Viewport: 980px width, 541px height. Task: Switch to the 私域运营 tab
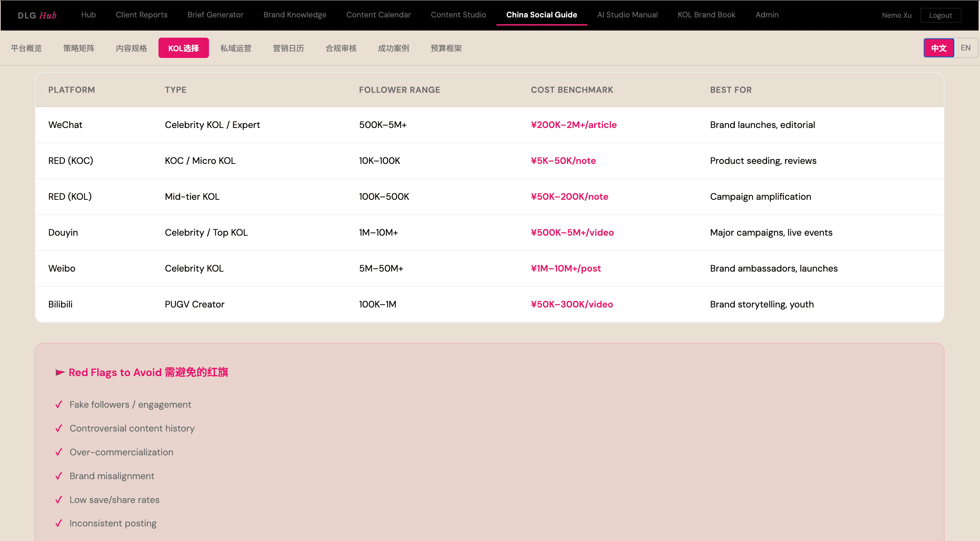pyautogui.click(x=236, y=48)
